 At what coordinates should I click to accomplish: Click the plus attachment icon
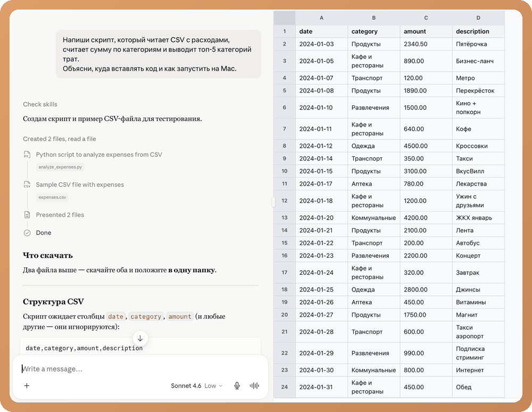[x=27, y=385]
